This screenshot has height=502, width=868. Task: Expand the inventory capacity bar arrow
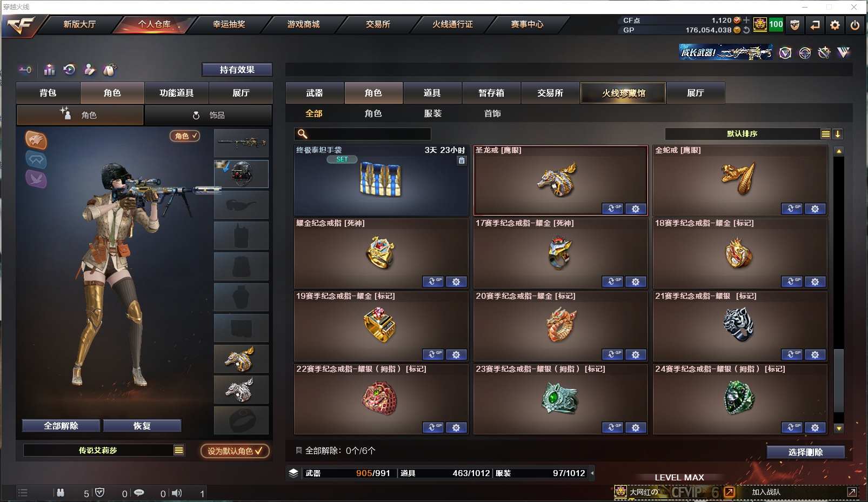pos(592,473)
